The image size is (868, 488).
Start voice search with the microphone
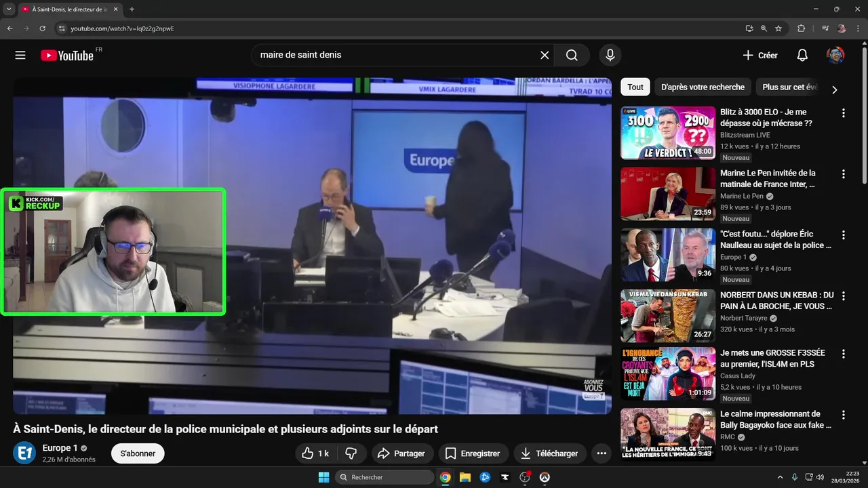pyautogui.click(x=610, y=56)
